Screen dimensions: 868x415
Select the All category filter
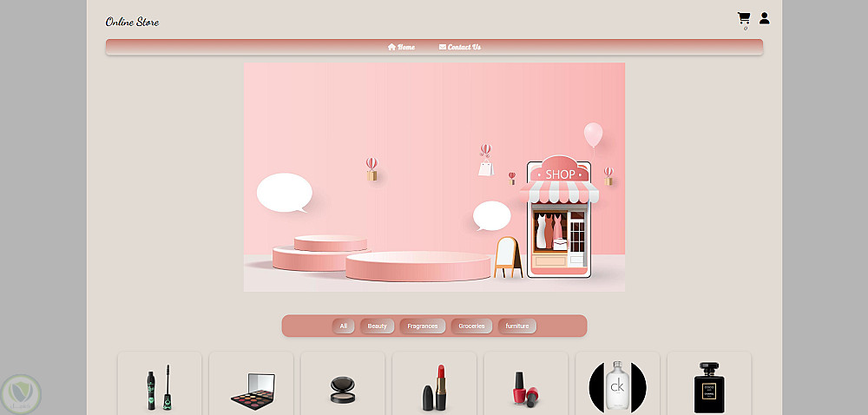pyautogui.click(x=343, y=326)
